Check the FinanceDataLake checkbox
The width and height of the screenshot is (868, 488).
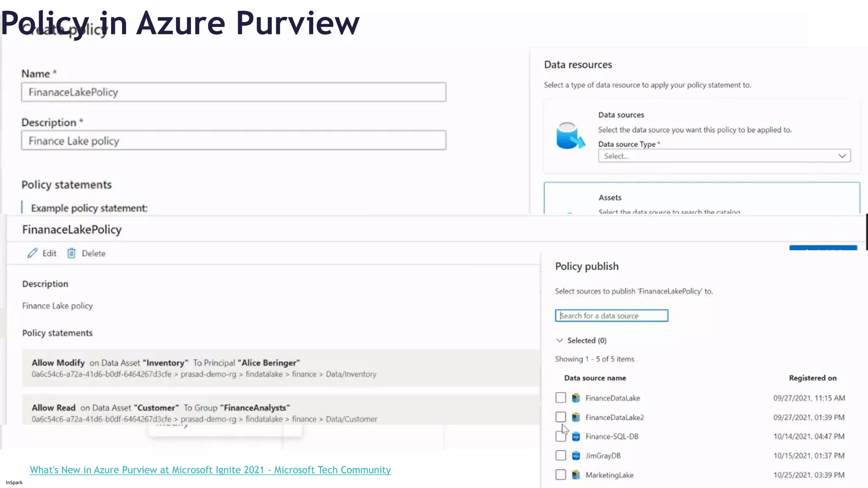[x=561, y=398]
